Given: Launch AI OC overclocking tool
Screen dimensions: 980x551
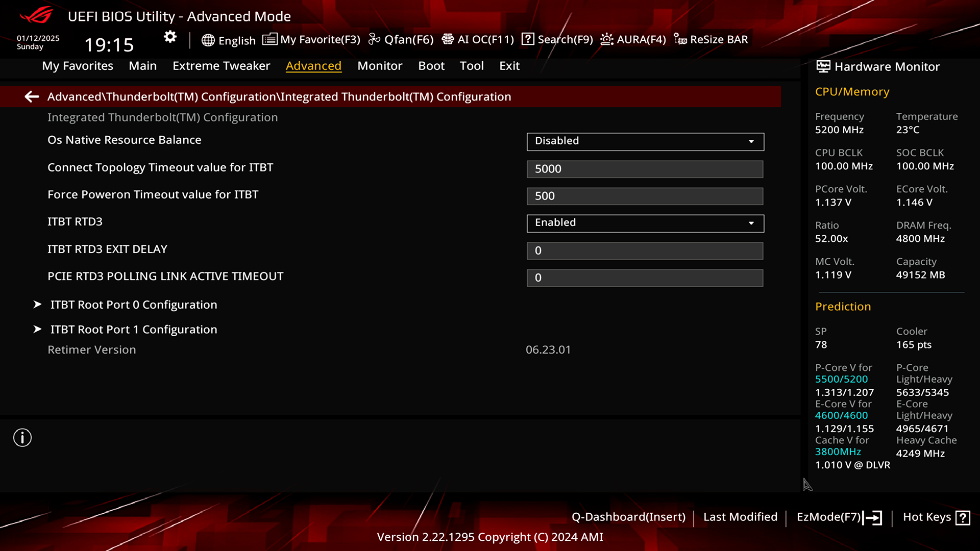Looking at the screenshot, I should pyautogui.click(x=478, y=39).
